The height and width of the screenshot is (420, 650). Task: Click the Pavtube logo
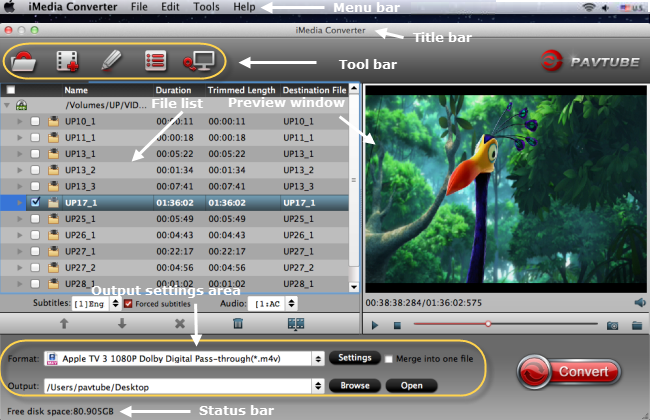click(590, 61)
